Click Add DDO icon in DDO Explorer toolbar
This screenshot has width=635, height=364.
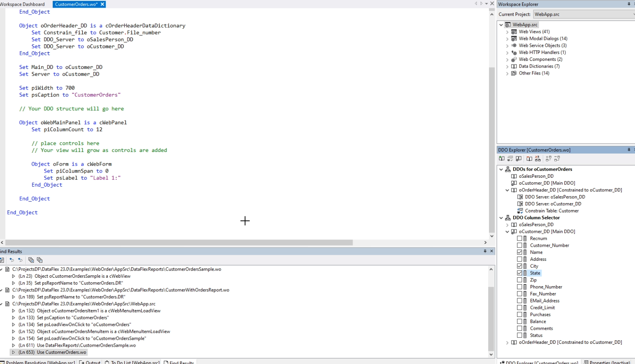[501, 159]
